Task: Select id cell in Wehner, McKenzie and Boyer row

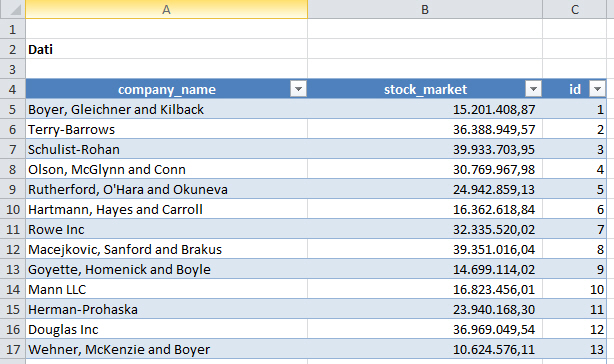Action: coord(574,349)
